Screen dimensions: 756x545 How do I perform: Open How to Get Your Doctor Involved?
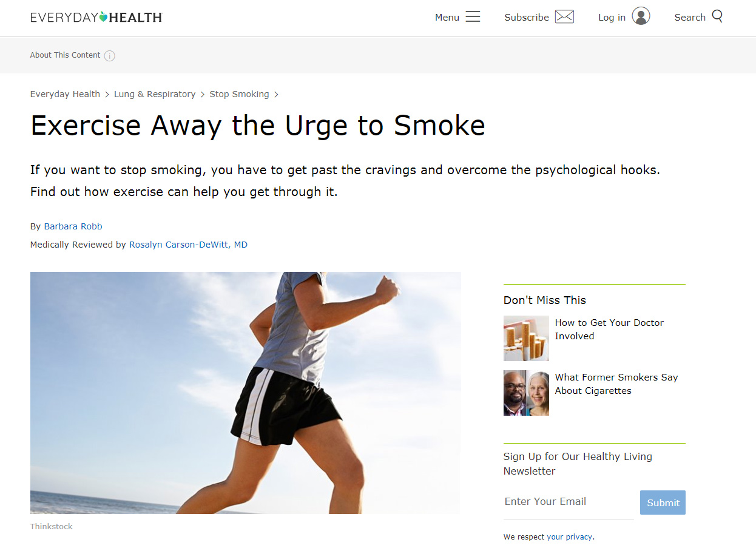609,329
